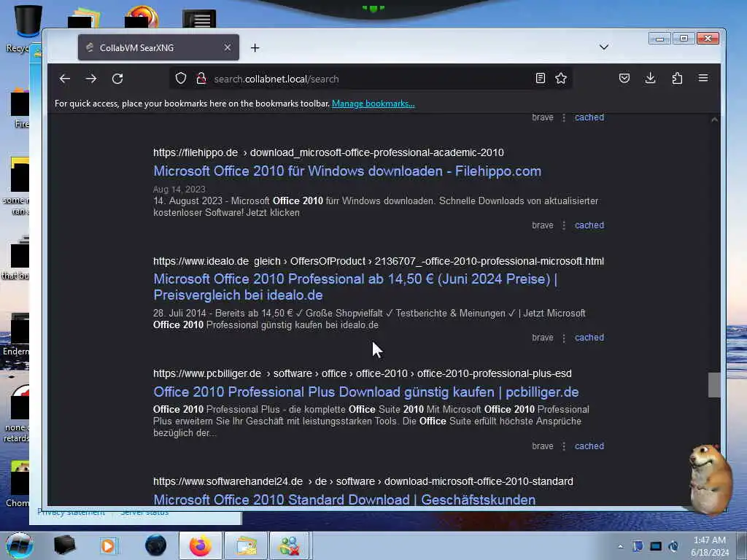The height and width of the screenshot is (560, 747).
Task: Switch to Firefox in the taskbar
Action: click(x=200, y=545)
